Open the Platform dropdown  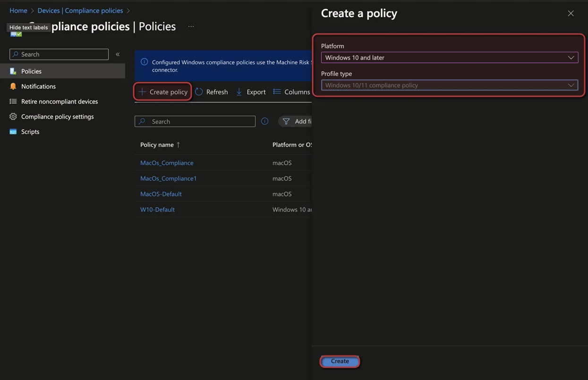[x=450, y=58]
